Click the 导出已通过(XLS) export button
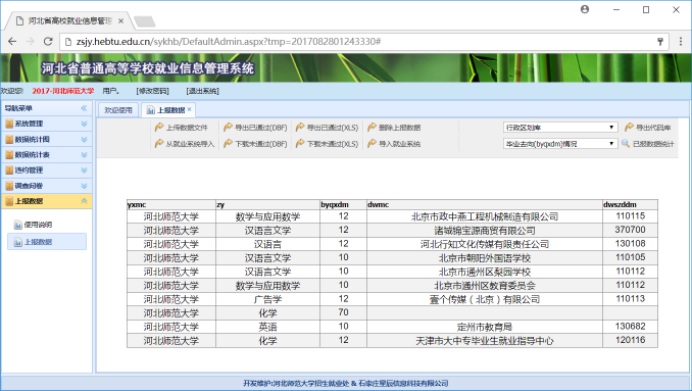692x391 pixels. click(327, 128)
